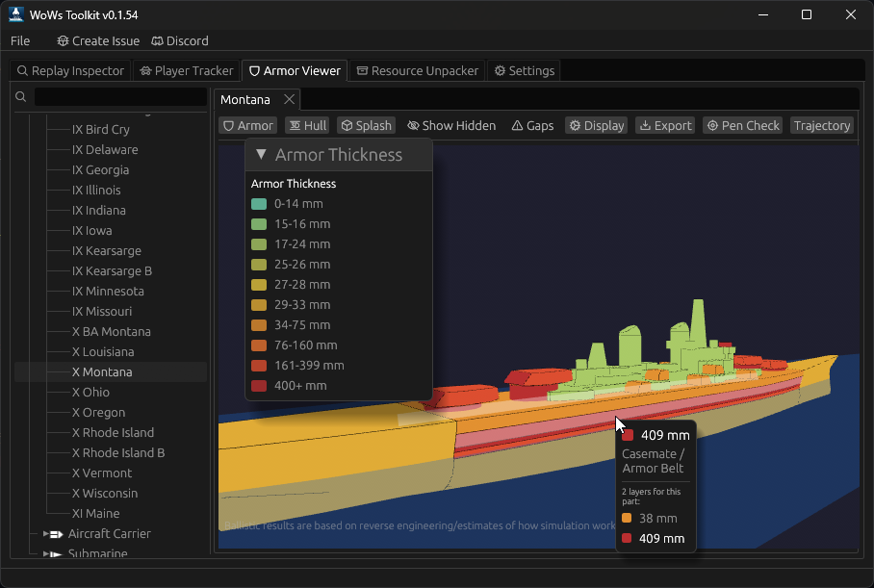Toggle the Trajectory overlay
Viewport: 874px width, 588px height.
pos(821,125)
